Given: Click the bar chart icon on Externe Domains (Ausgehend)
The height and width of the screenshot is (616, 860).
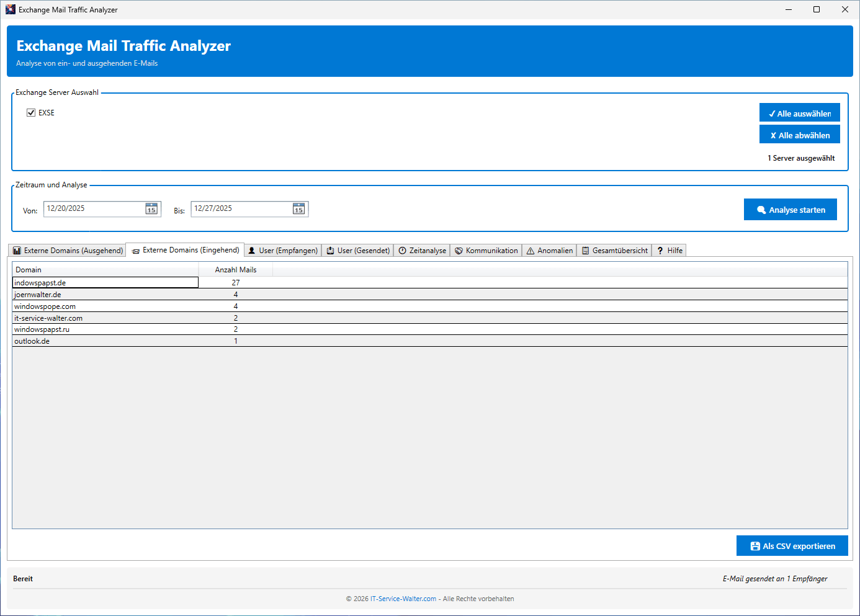Looking at the screenshot, I should (x=17, y=251).
